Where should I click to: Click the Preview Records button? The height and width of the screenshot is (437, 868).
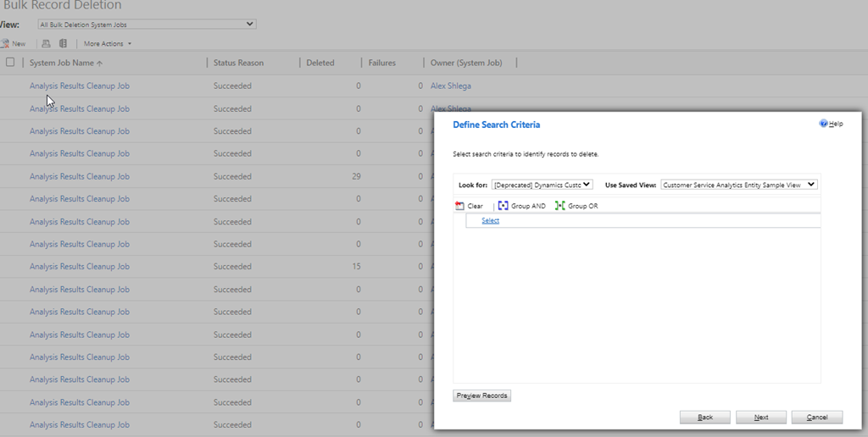[482, 396]
